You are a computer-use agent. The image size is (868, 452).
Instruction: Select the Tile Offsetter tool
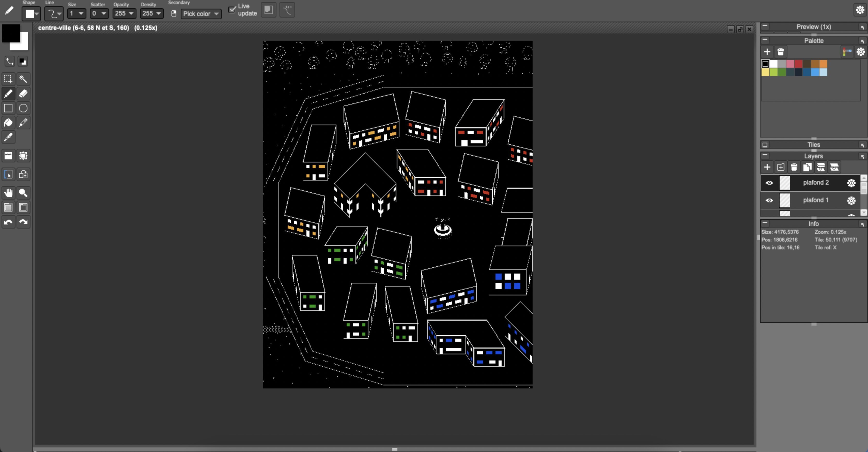[x=23, y=155]
